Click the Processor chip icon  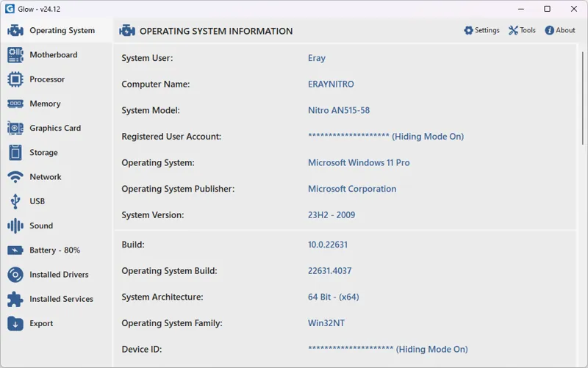coord(15,79)
